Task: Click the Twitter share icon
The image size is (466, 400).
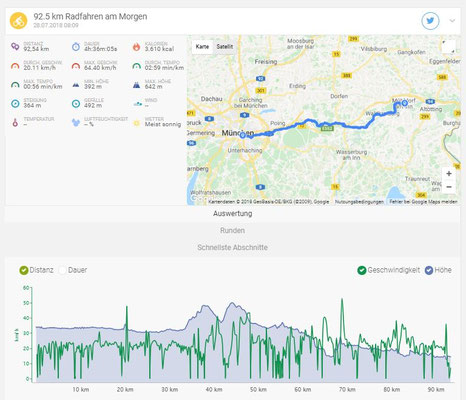Action: (x=430, y=21)
